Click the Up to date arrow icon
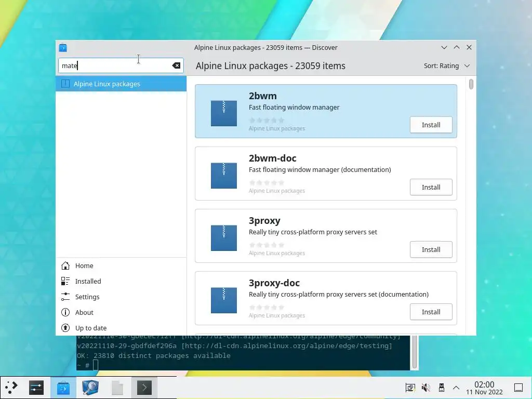Image resolution: width=532 pixels, height=399 pixels. pos(65,328)
